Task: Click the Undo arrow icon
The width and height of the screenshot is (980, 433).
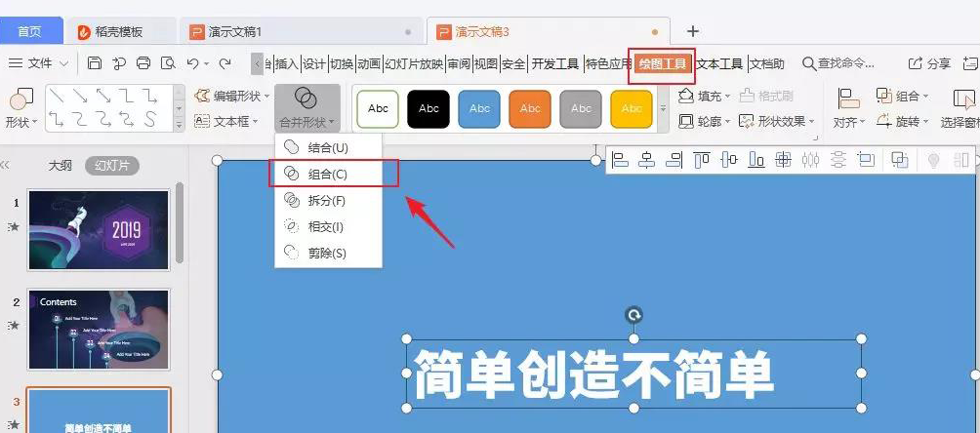Action: click(193, 63)
